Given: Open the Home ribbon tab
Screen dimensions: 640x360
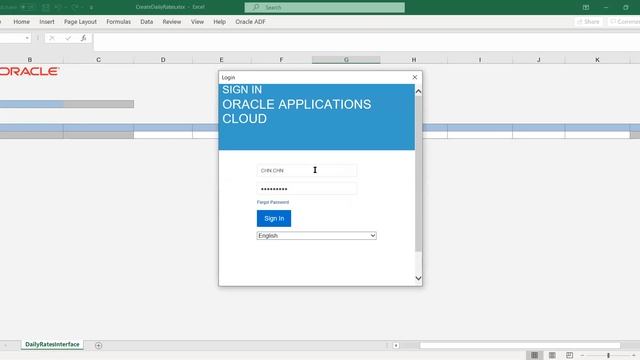Looking at the screenshot, I should click(21, 22).
